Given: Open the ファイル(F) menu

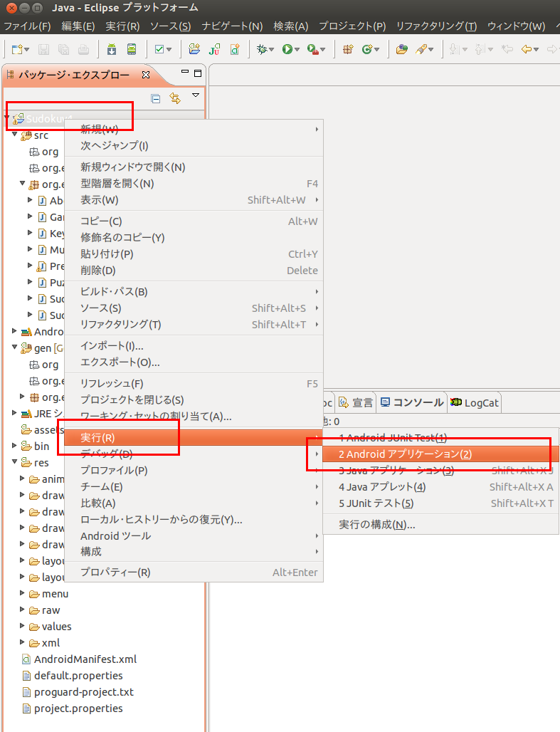Looking at the screenshot, I should pos(27,26).
